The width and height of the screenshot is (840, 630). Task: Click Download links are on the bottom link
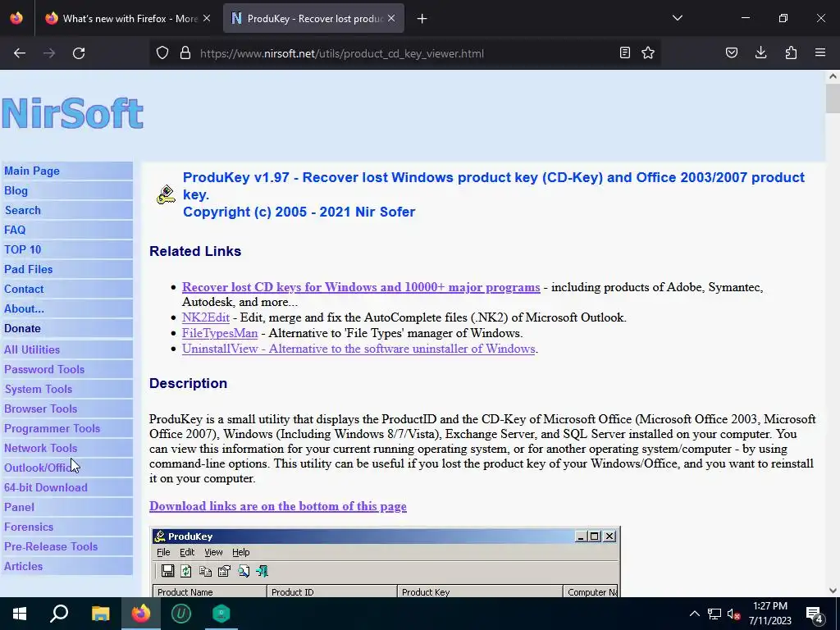click(278, 506)
